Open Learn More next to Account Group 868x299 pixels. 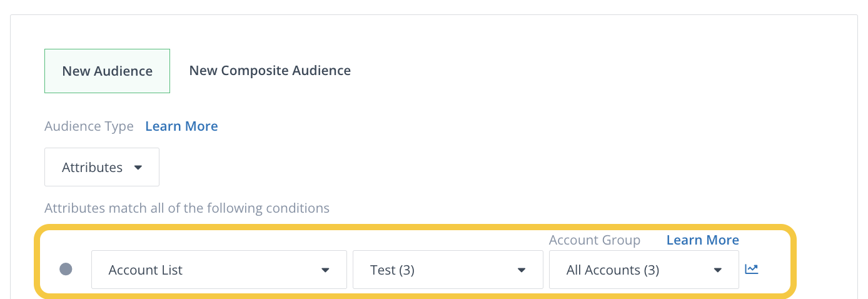pyautogui.click(x=703, y=240)
